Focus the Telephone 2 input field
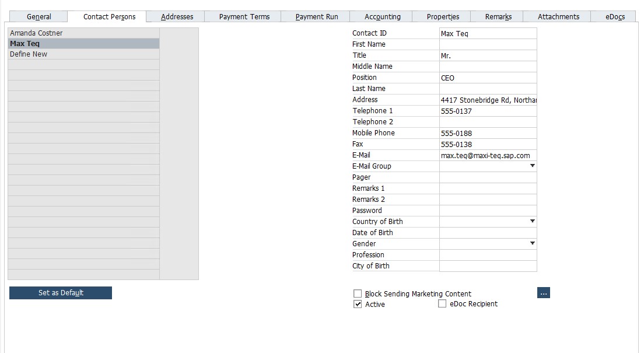Viewport: 644px width, 353px height. point(487,122)
